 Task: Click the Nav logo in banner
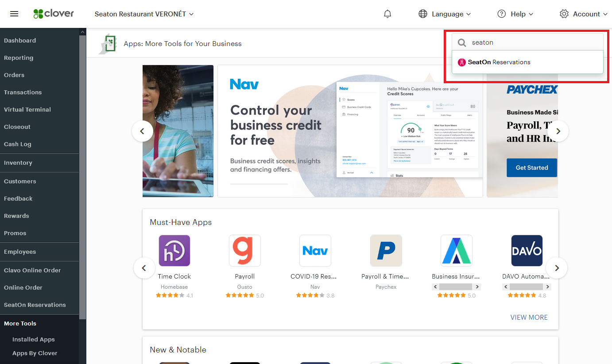pos(244,84)
